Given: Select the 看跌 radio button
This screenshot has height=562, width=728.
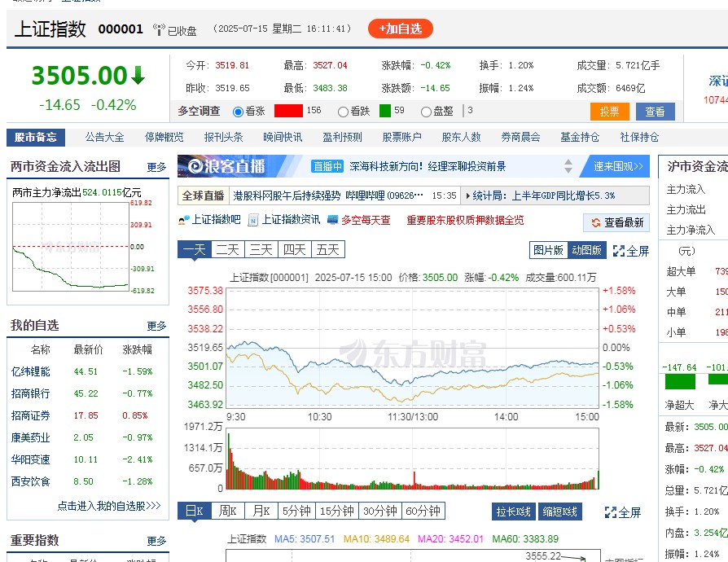Looking at the screenshot, I should coord(343,112).
